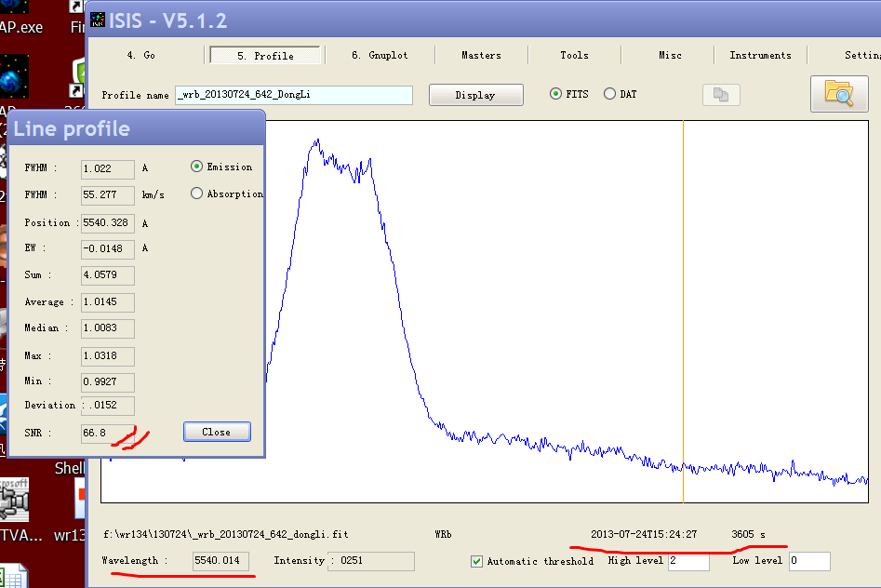Open the Masters tab

pyautogui.click(x=481, y=56)
